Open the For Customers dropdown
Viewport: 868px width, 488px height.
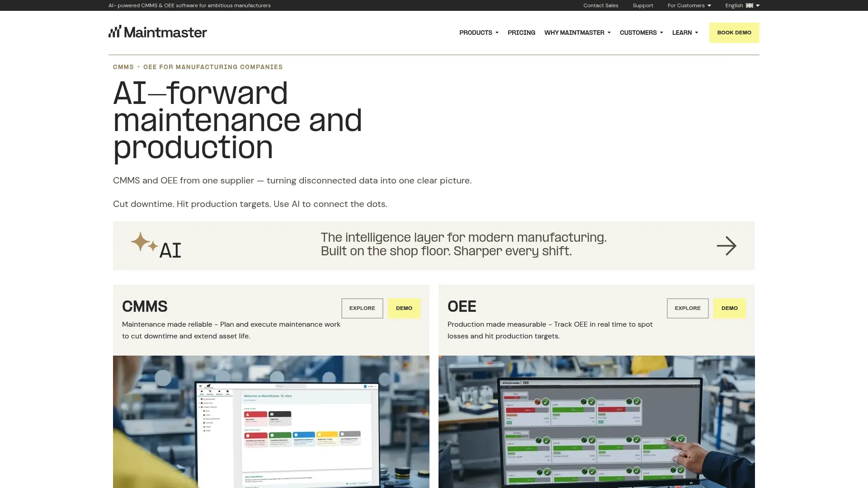[x=689, y=5]
